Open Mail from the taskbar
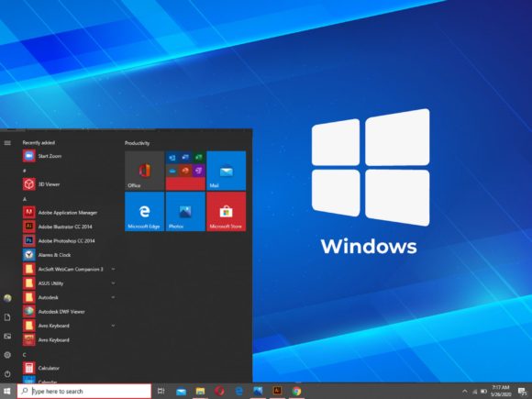Image resolution: width=532 pixels, height=399 pixels. click(182, 391)
